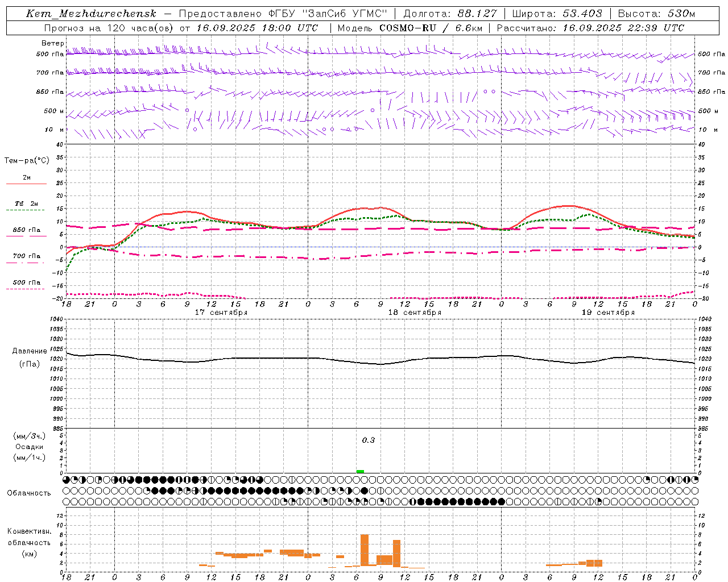Image resolution: width=728 pixels, height=582 pixels.
Task: Click the Модель COSMO-RU / 6.6км label
Action: pos(410,28)
